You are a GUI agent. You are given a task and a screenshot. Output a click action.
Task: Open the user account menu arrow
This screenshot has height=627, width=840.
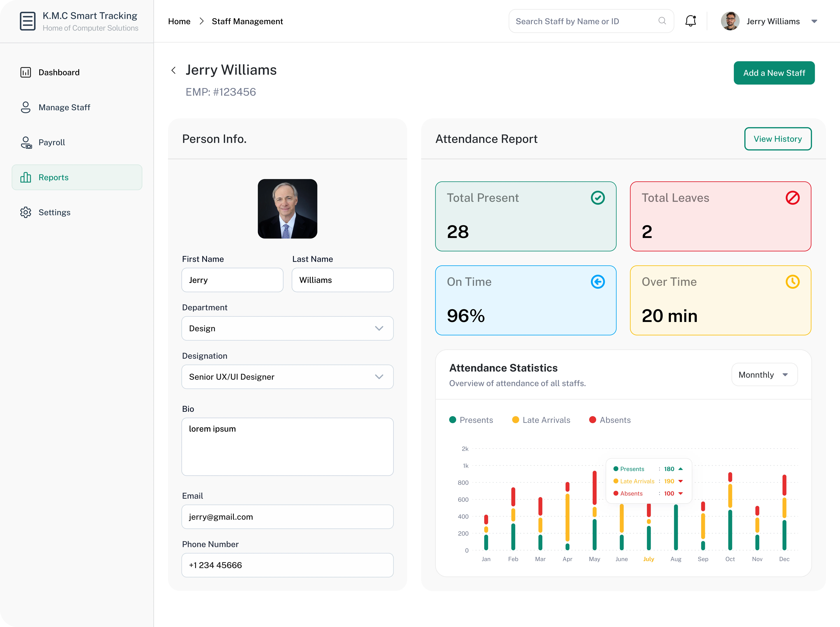(814, 21)
